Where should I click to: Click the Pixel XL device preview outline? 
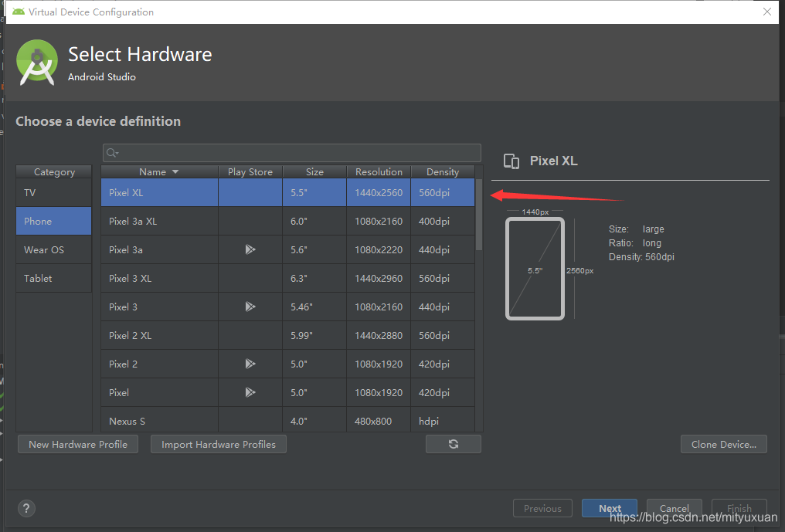coord(535,268)
